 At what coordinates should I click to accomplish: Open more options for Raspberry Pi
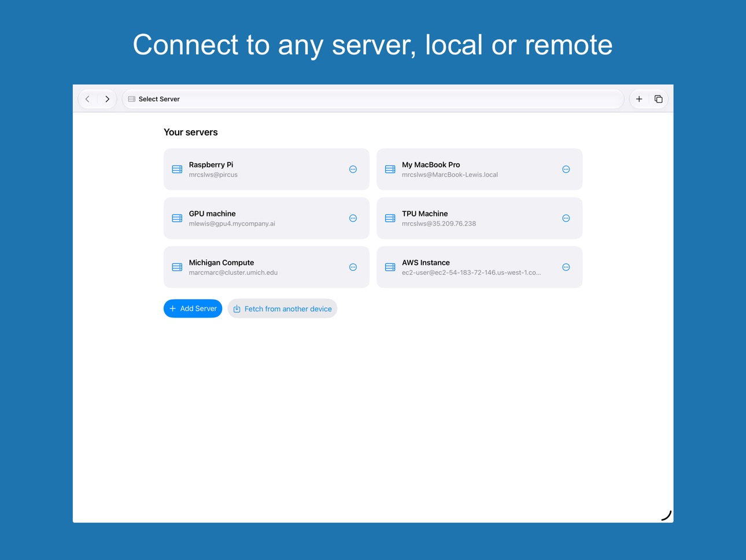[353, 170]
